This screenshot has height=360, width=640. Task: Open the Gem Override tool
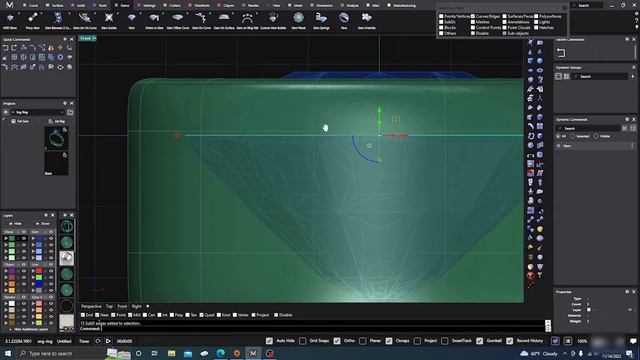(x=367, y=20)
